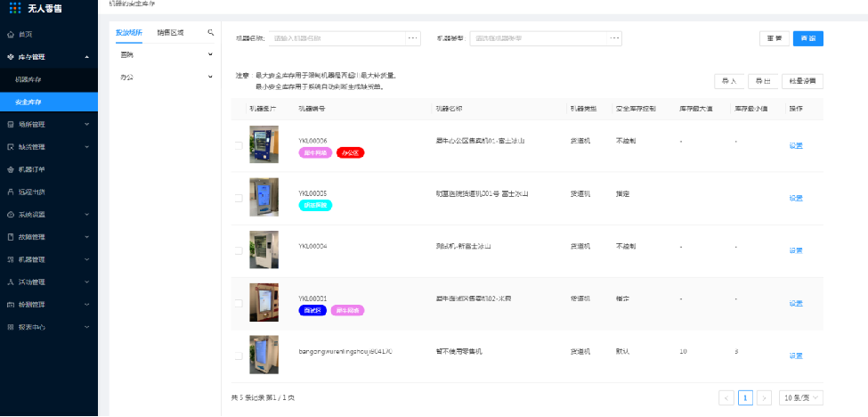Click the 导入 import button
Image resolution: width=868 pixels, height=417 pixels.
[x=729, y=81]
